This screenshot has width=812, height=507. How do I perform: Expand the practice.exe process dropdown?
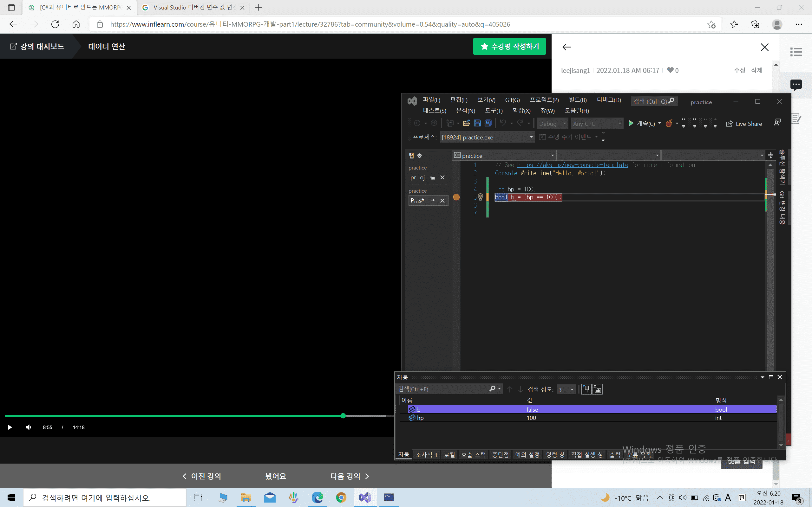pos(531,137)
